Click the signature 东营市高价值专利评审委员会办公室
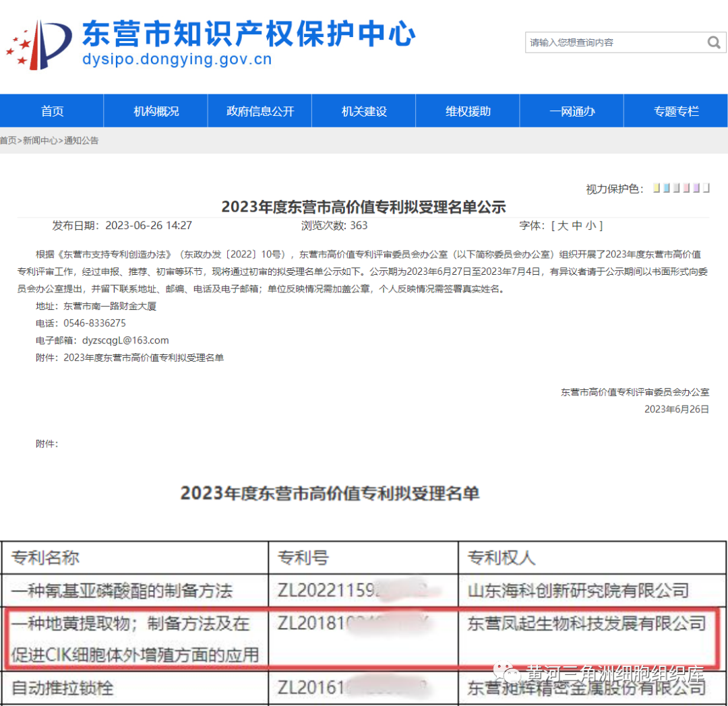Image resolution: width=728 pixels, height=706 pixels. click(x=635, y=392)
